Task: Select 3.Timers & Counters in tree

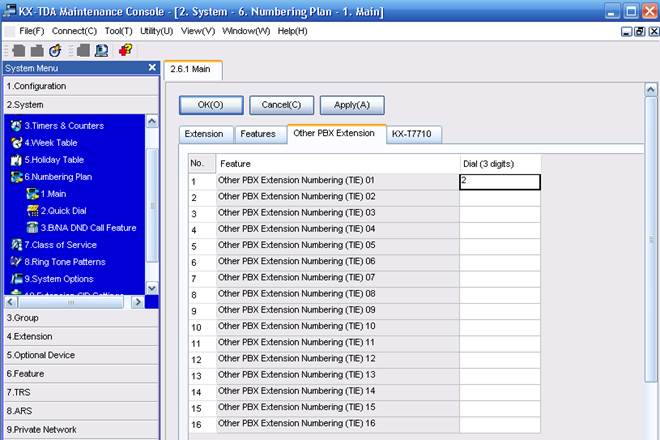Action: [x=64, y=126]
